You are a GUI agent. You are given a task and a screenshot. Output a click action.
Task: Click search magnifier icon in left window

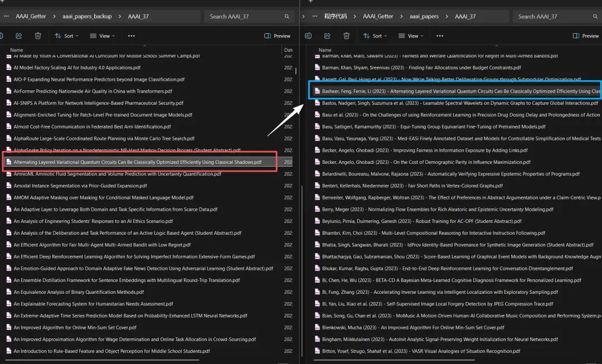[287, 17]
